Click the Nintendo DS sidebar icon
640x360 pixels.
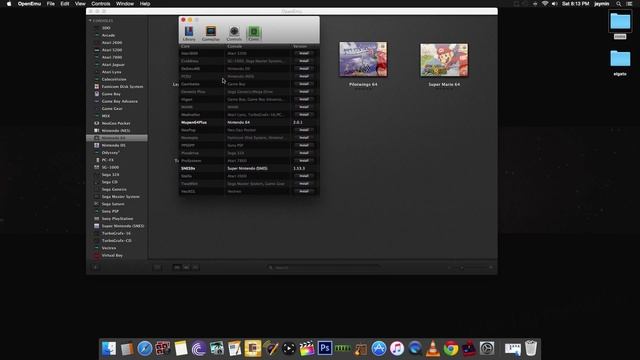pos(97,145)
